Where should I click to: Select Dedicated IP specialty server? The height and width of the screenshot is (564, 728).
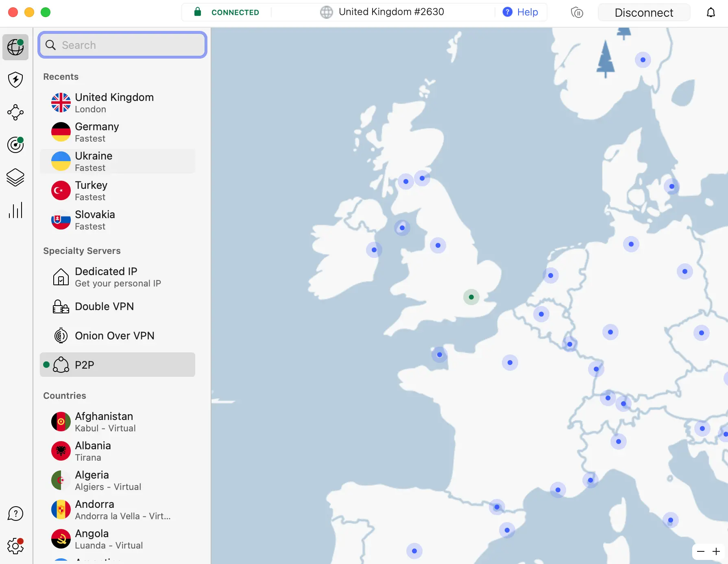(118, 277)
